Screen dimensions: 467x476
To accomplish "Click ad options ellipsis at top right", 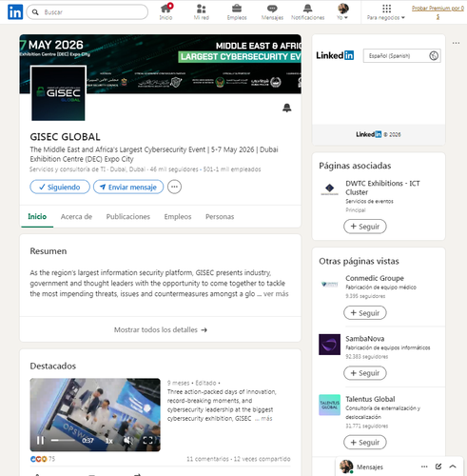I will coord(456,43).
